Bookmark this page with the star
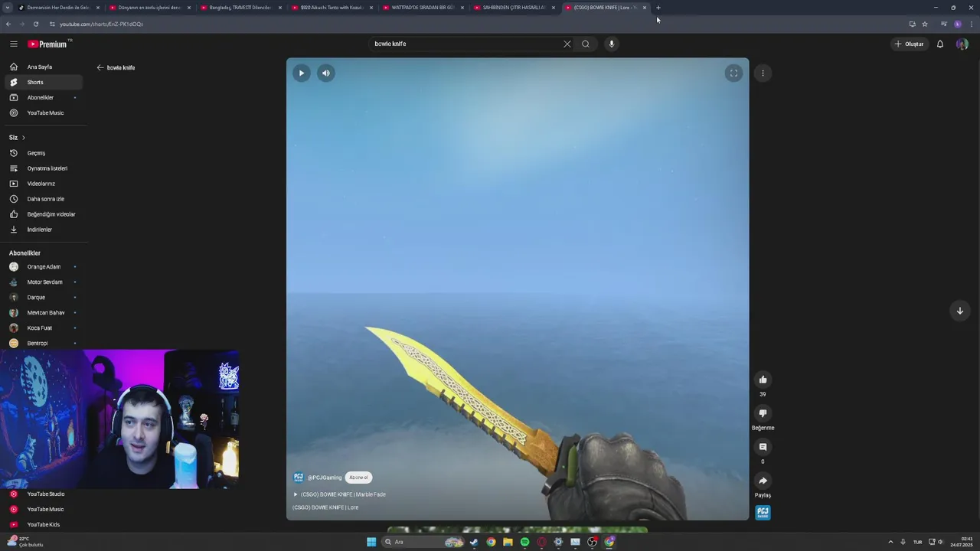Screen dimensions: 980x551 coord(925,24)
